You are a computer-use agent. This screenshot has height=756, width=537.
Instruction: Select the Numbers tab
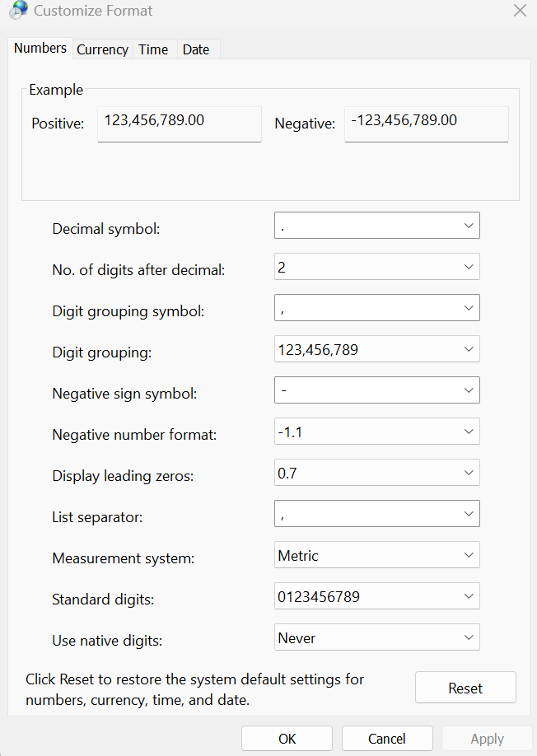click(x=40, y=48)
